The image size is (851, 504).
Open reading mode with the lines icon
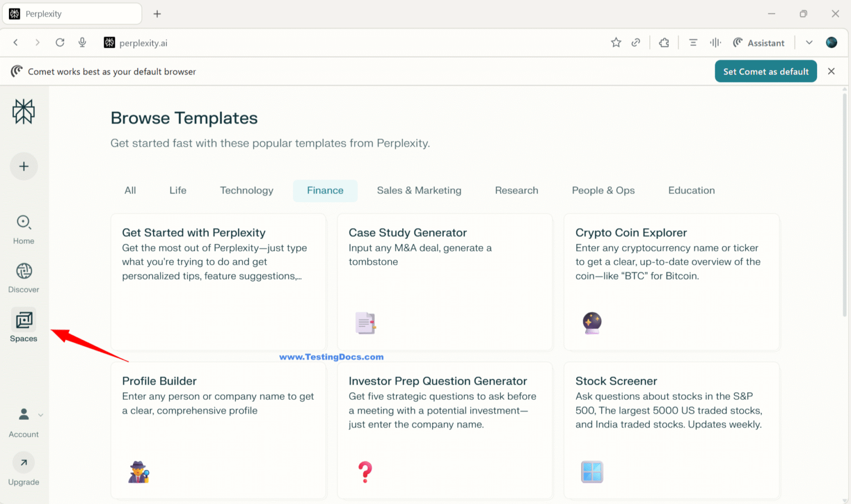click(693, 42)
